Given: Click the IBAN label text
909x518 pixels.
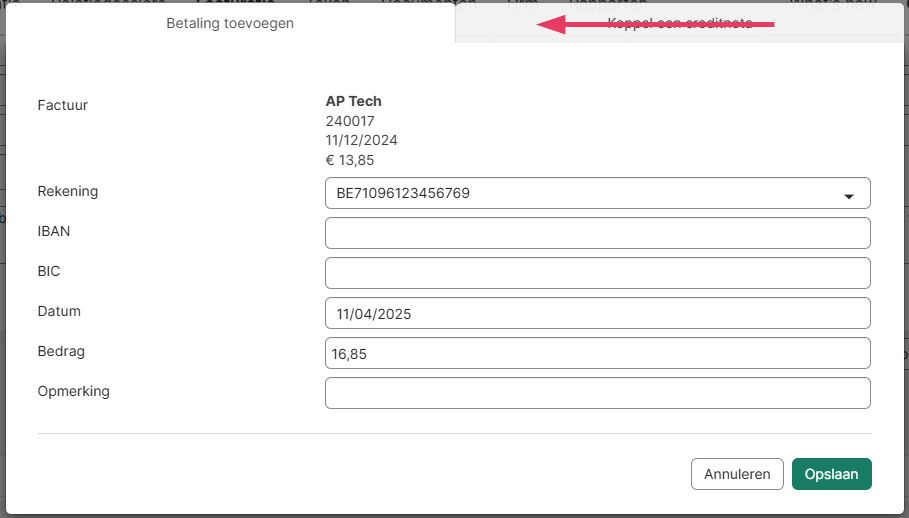Looking at the screenshot, I should coord(54,231).
